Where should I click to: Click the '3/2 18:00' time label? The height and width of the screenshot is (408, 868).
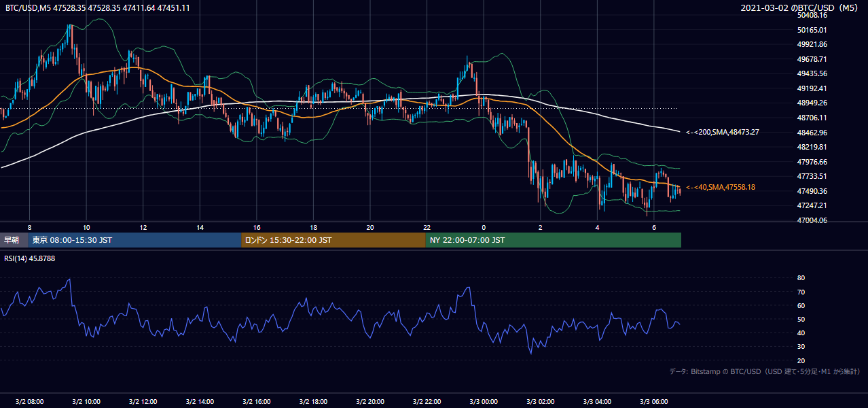[313, 401]
